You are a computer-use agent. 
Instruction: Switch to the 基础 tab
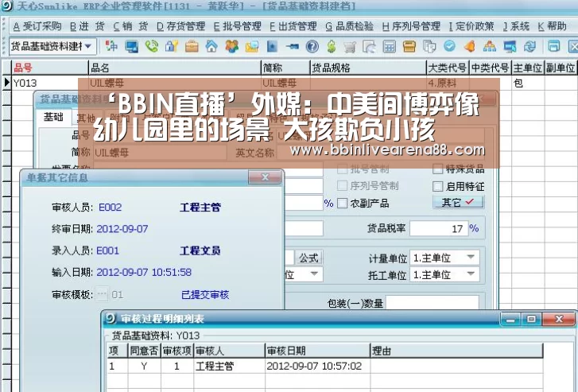[x=53, y=117]
